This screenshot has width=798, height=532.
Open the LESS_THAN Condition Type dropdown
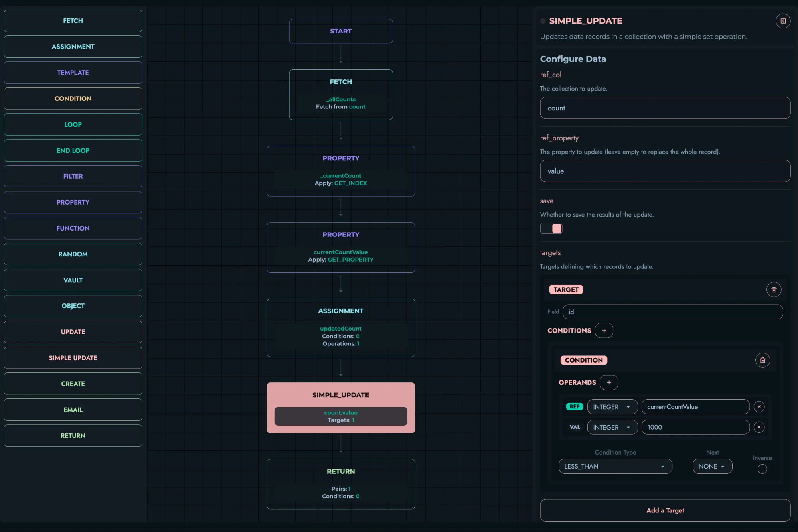pyautogui.click(x=615, y=466)
